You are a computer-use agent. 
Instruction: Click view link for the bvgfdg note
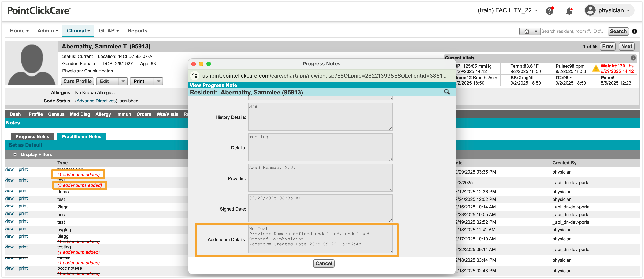[x=9, y=229]
